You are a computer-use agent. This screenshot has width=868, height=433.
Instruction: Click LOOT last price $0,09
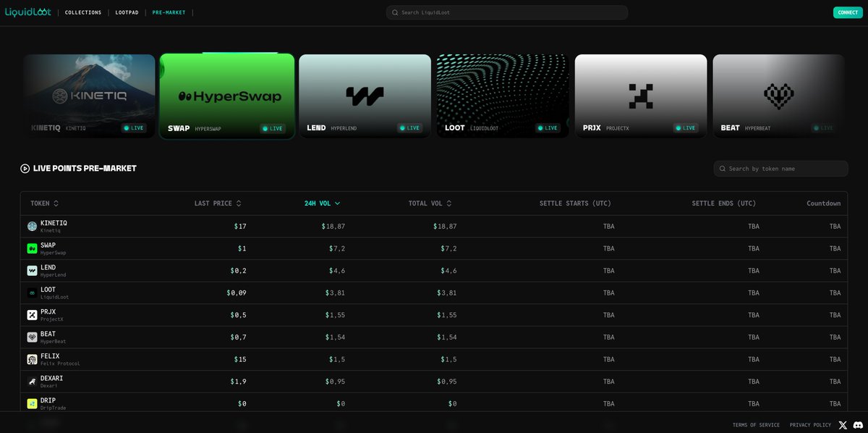(237, 293)
